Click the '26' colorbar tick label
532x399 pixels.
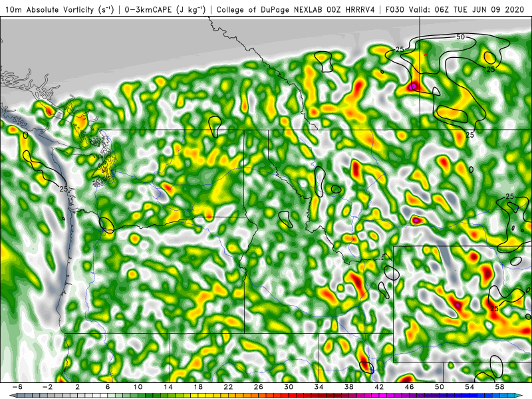(x=259, y=387)
